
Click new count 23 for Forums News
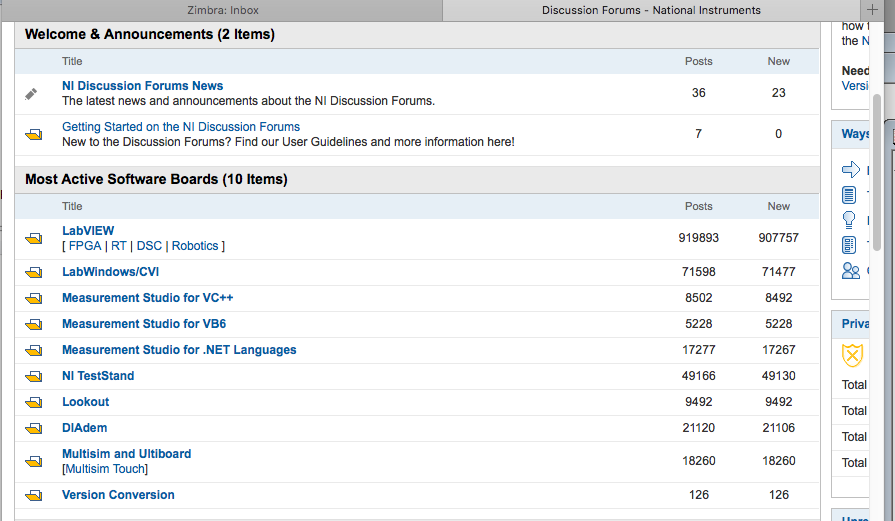tap(779, 93)
